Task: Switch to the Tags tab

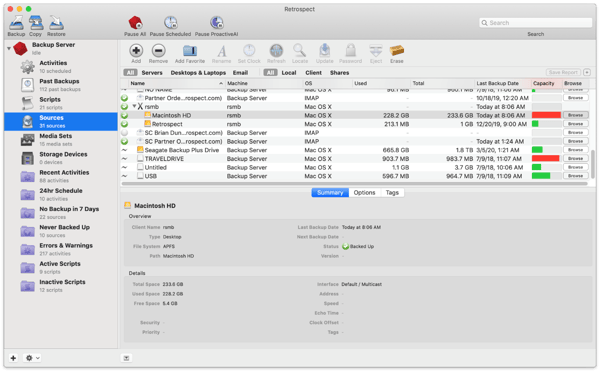Action: point(392,192)
